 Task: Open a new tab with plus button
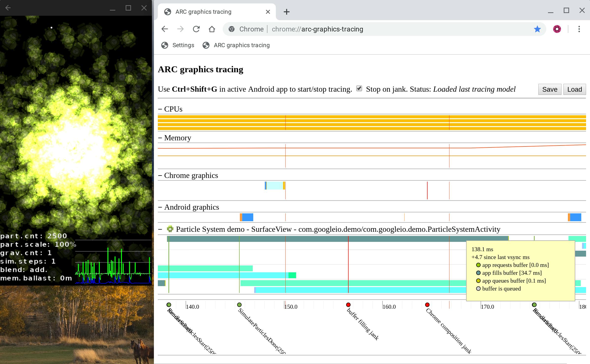pyautogui.click(x=286, y=12)
